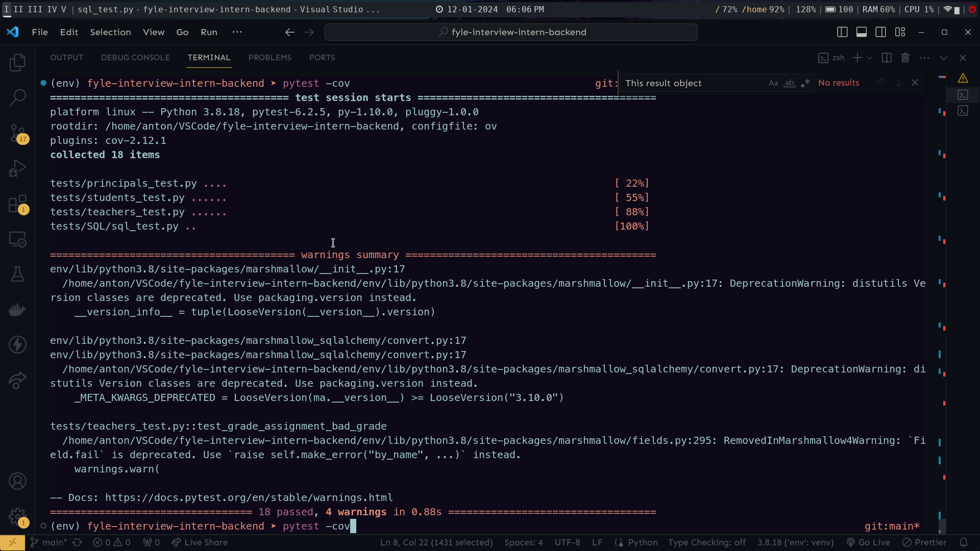Open the Thunder Client lightning icon
The width and height of the screenshot is (980, 551).
(x=17, y=345)
